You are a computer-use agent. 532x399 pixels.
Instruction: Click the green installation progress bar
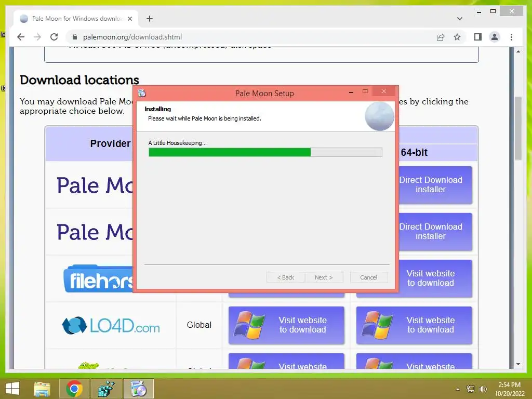pos(265,152)
